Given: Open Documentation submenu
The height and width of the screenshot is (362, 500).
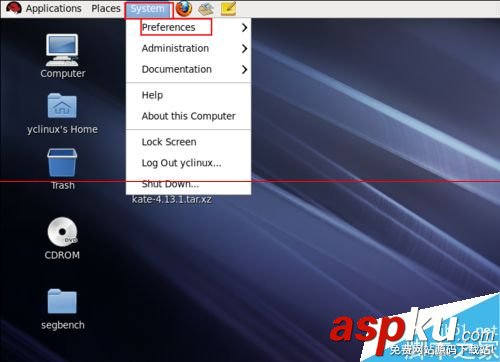Looking at the screenshot, I should 188,69.
